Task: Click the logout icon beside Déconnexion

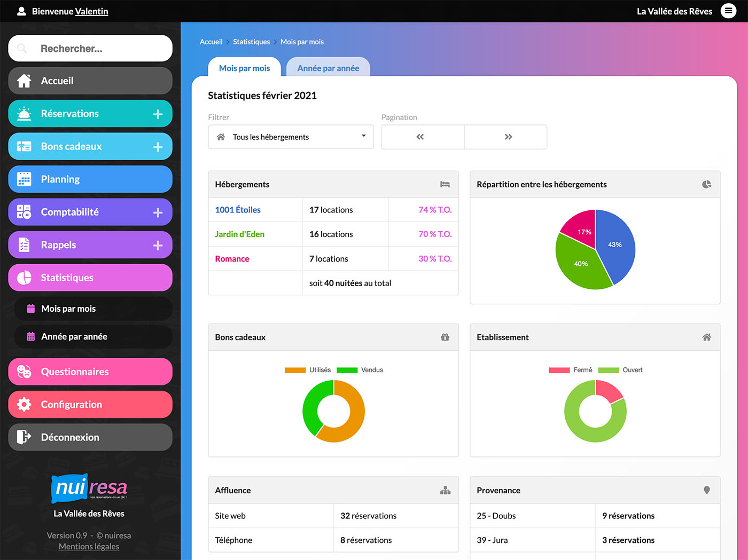Action: 24,437
